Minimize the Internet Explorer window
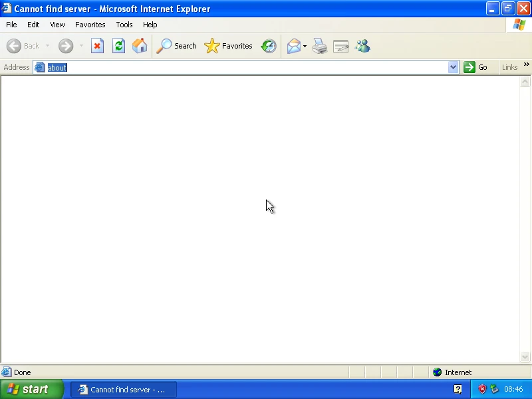 pos(492,9)
